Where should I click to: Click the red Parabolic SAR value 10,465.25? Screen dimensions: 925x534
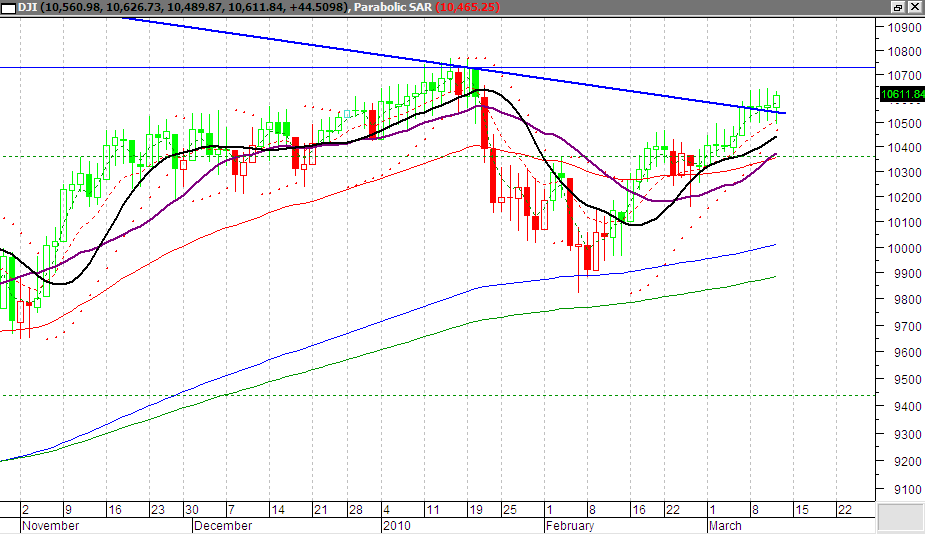click(x=467, y=7)
